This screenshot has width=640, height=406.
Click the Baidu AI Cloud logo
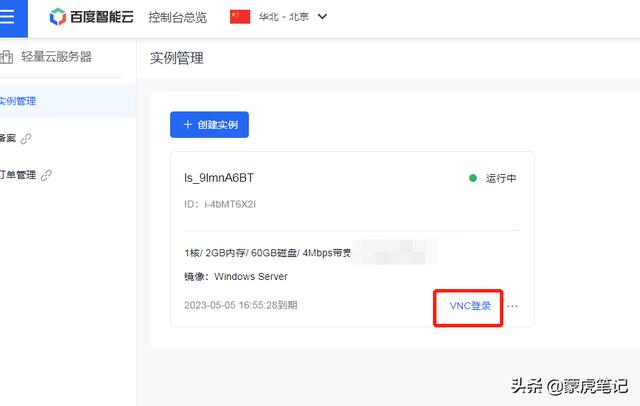(90, 17)
